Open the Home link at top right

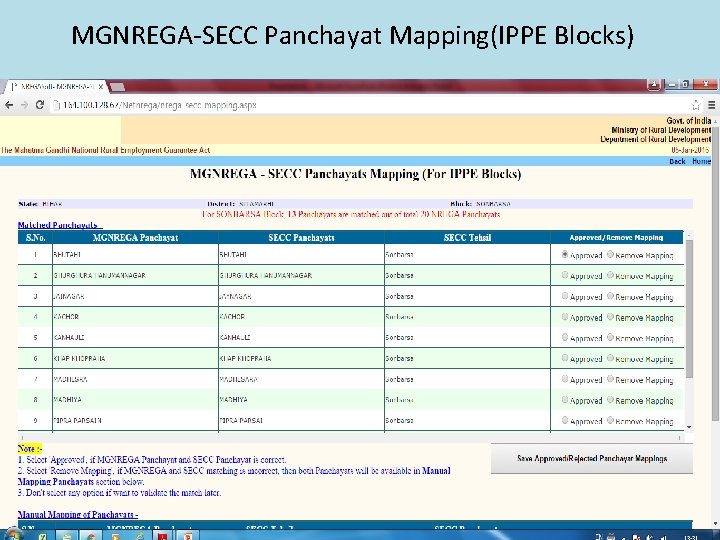tap(701, 161)
